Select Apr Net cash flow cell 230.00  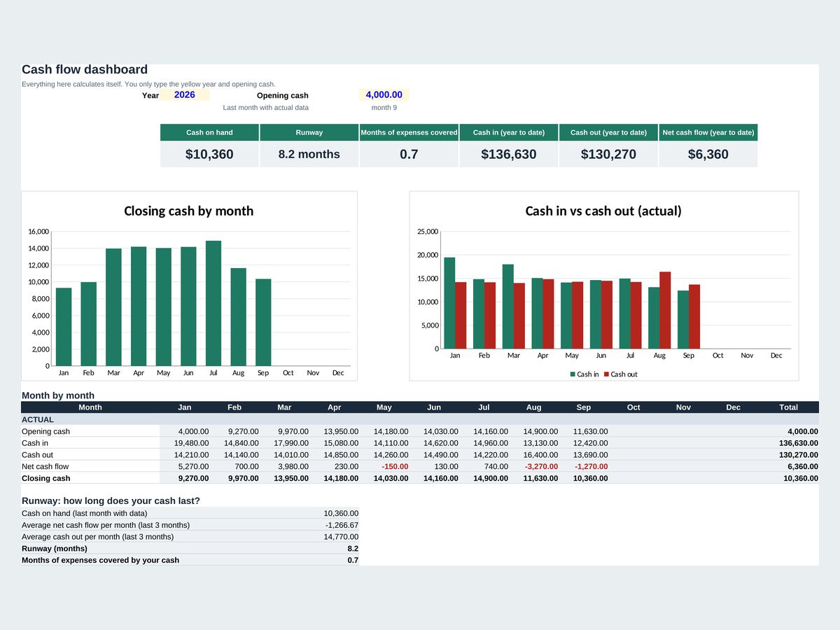pos(334,466)
